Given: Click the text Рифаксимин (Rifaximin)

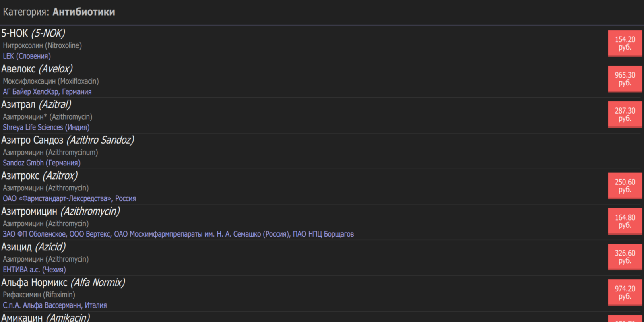Looking at the screenshot, I should [39, 295].
